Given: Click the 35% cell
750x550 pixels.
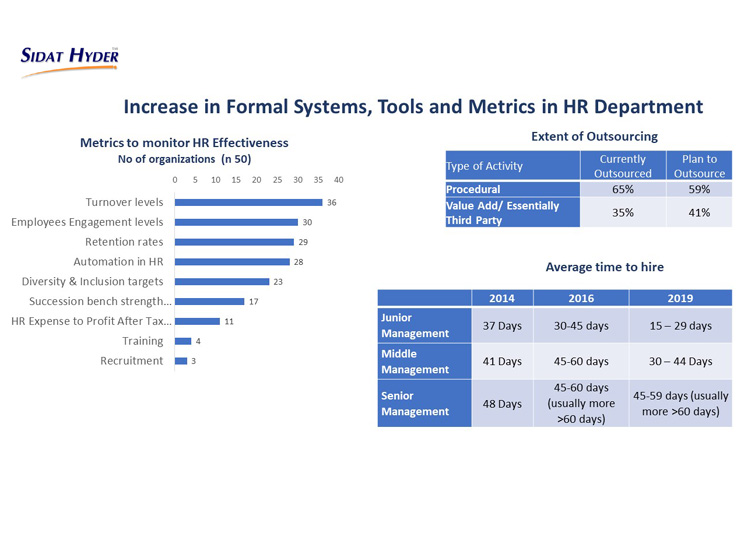Looking at the screenshot, I should point(623,212).
